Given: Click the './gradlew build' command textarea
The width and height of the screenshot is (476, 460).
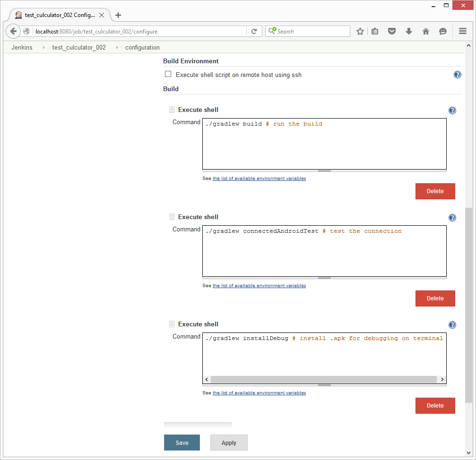Looking at the screenshot, I should click(324, 144).
